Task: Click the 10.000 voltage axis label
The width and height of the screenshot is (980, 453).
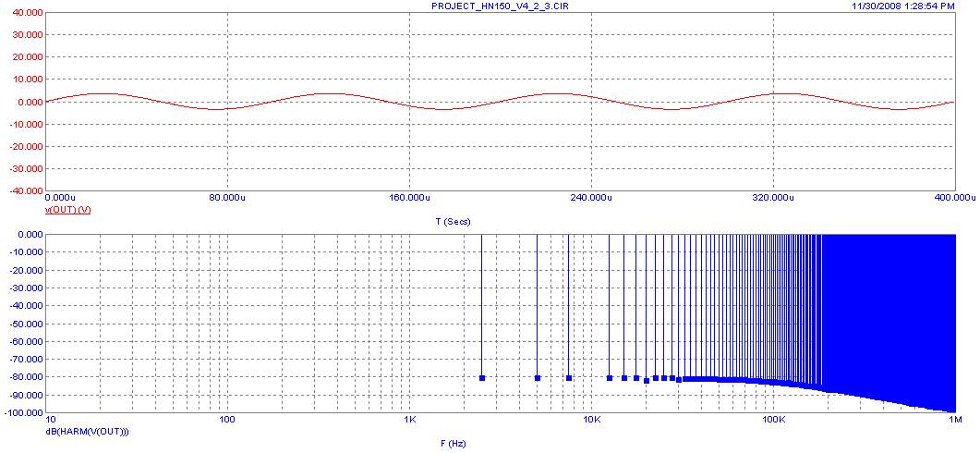Action: coord(28,80)
